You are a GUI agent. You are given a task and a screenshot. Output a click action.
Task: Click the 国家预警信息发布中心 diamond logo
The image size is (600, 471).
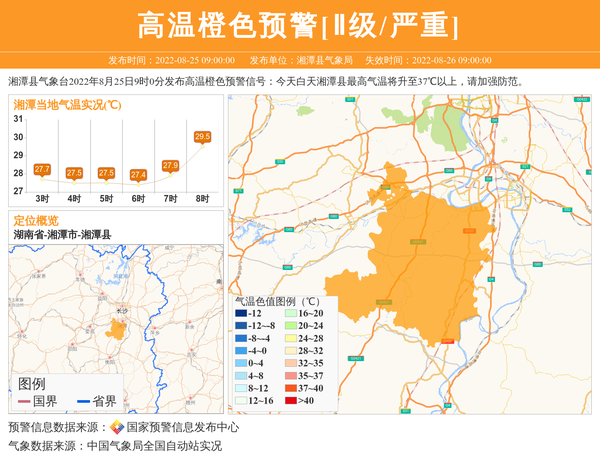pos(117,427)
